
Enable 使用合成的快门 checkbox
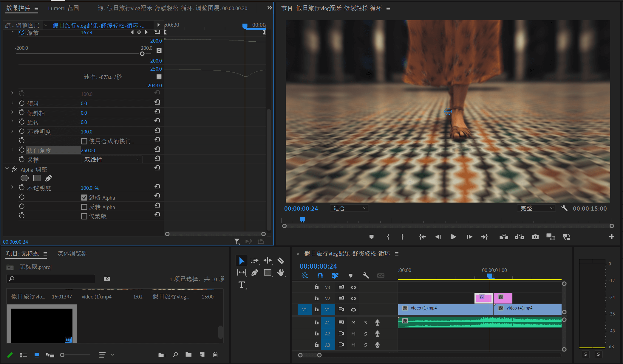click(84, 141)
